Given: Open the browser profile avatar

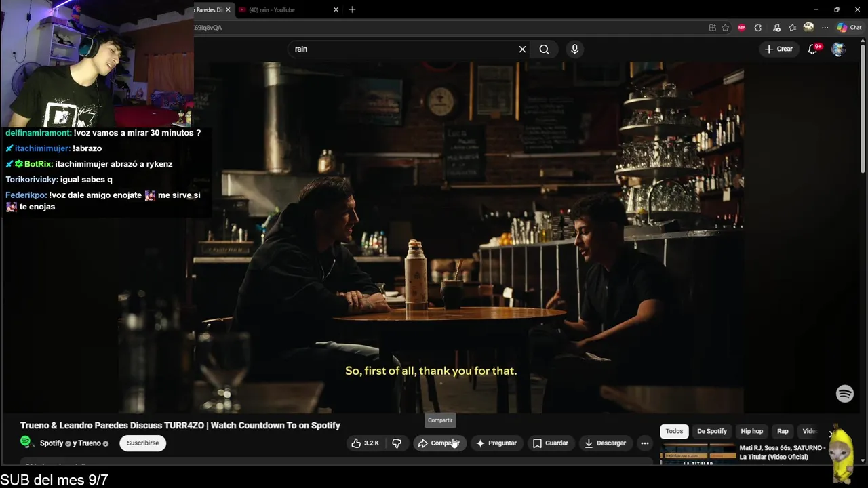Looking at the screenshot, I should (808, 27).
